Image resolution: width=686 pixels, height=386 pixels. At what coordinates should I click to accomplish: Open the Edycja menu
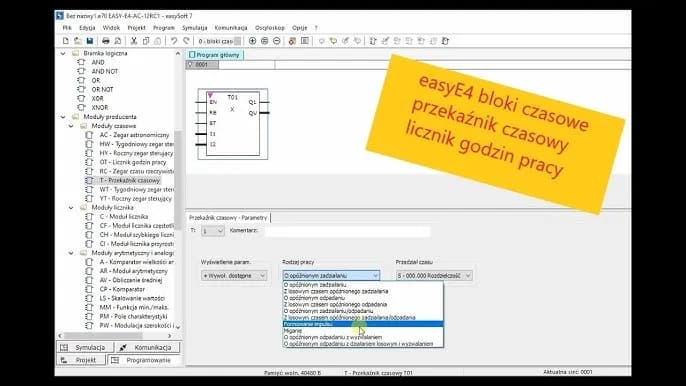click(x=88, y=28)
